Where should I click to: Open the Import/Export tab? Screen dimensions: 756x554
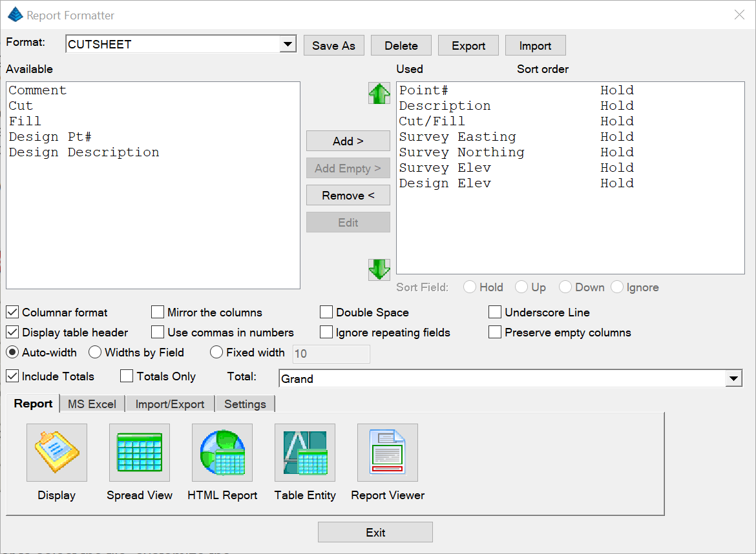pos(170,404)
